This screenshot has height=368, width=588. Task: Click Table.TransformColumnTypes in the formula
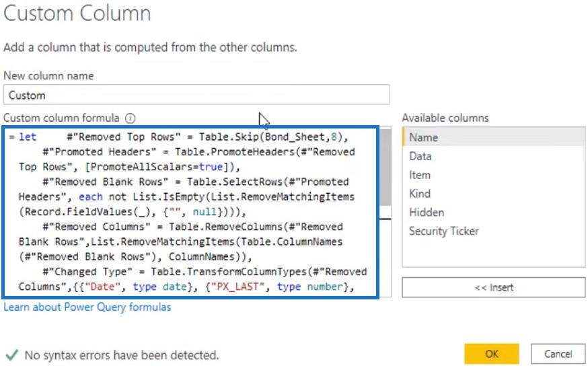click(229, 272)
